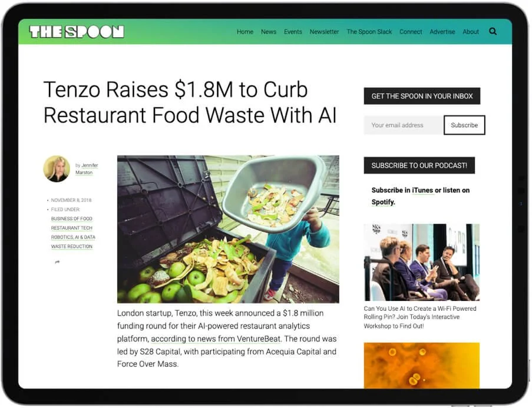Click Jennifer Marston's author avatar
The image size is (532, 408).
coord(57,168)
